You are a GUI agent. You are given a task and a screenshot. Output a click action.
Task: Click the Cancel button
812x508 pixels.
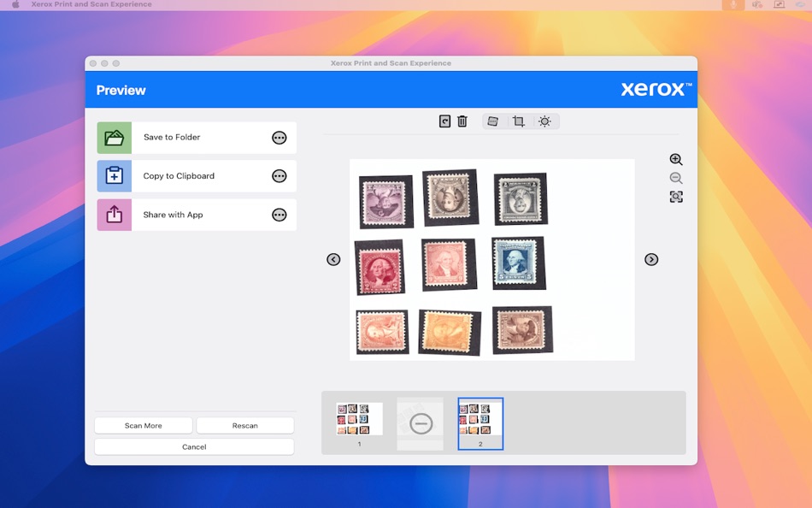click(x=194, y=446)
